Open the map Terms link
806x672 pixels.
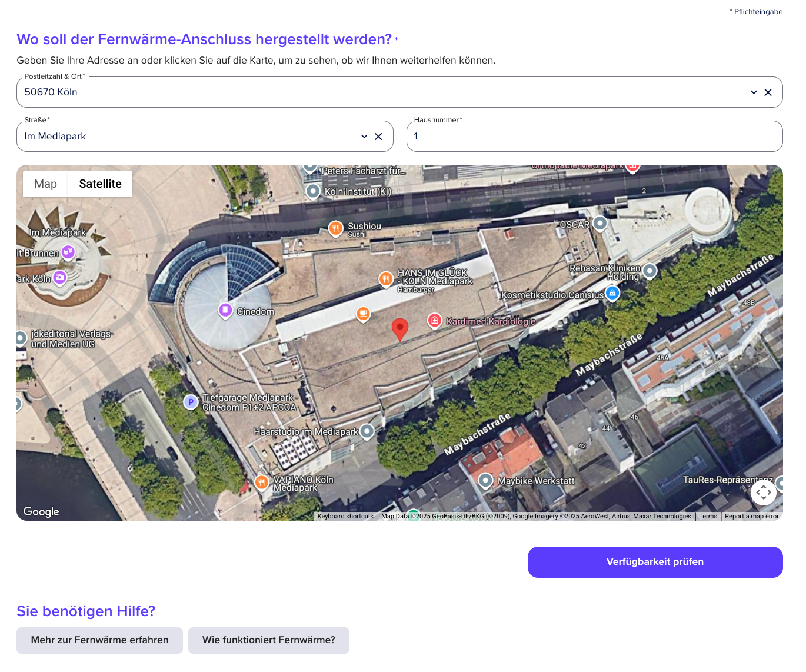(708, 517)
